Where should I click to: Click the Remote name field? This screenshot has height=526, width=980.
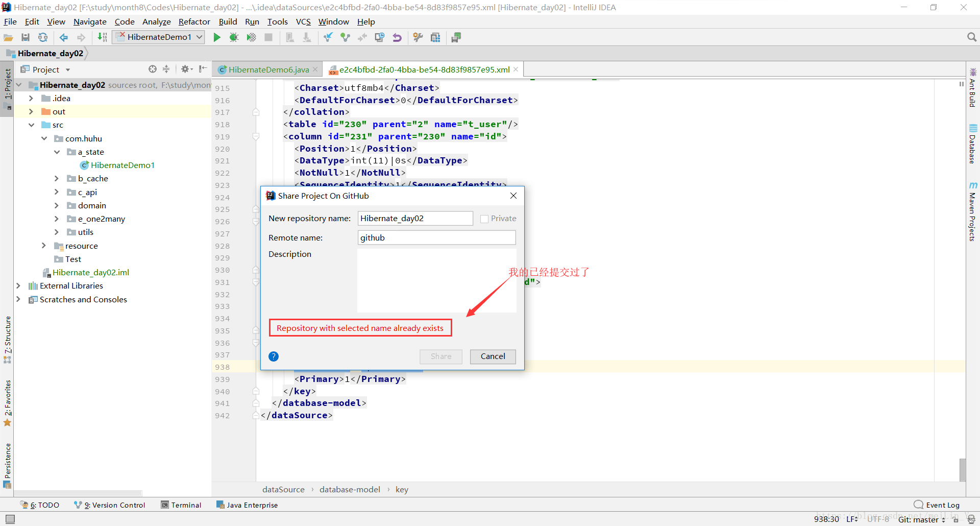click(437, 237)
